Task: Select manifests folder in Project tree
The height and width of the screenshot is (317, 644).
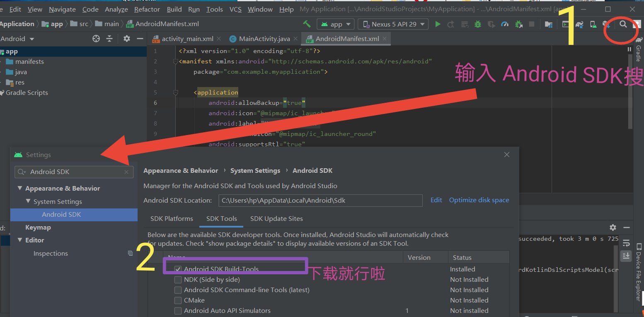Action: [29, 61]
